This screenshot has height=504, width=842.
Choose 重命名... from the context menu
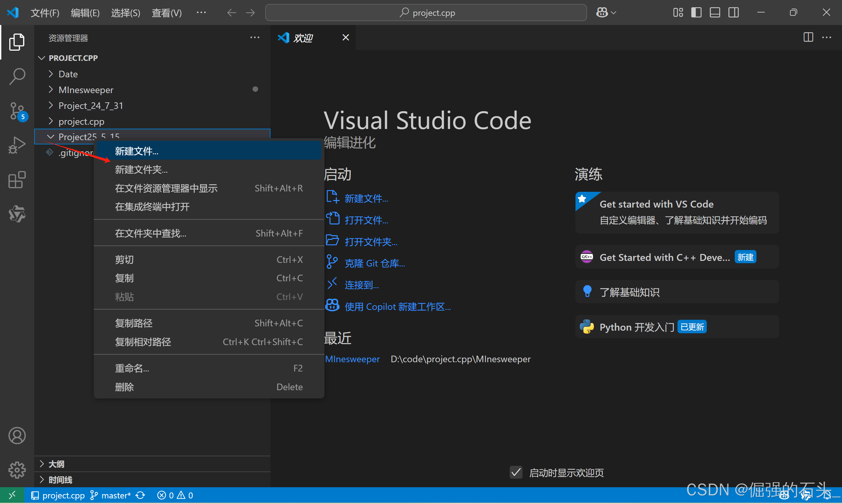point(132,368)
